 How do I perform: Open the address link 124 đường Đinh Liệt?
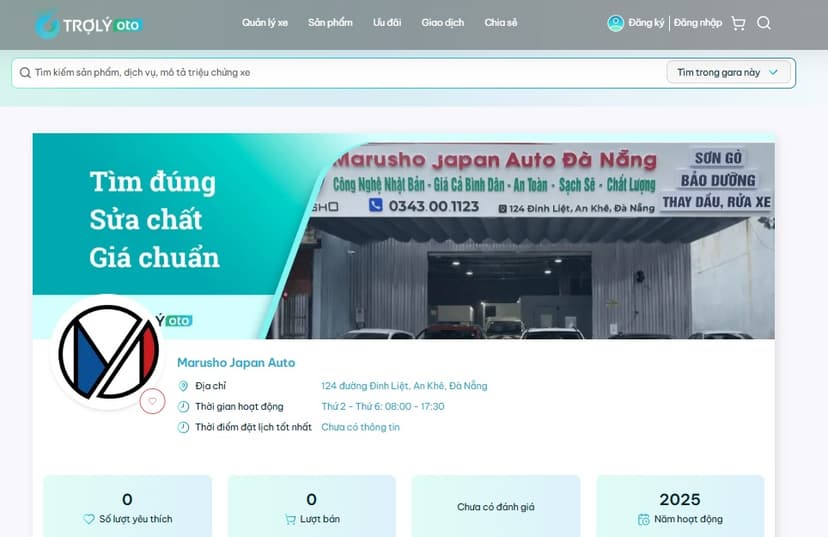tap(404, 386)
